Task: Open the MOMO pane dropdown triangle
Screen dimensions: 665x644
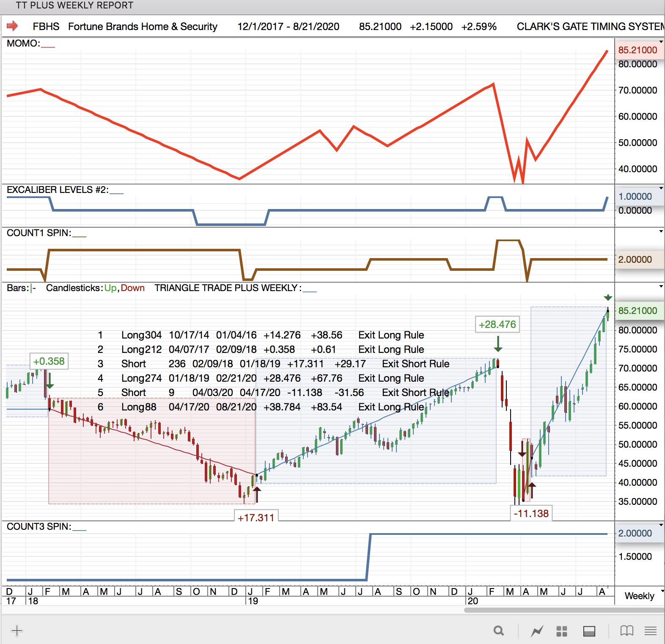Action: [661, 41]
